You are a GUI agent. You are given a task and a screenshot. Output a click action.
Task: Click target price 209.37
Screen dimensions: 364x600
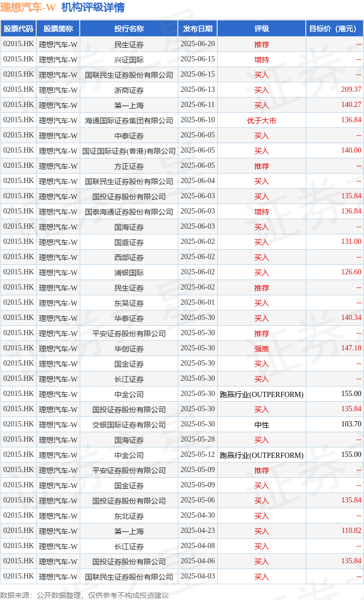click(x=351, y=90)
